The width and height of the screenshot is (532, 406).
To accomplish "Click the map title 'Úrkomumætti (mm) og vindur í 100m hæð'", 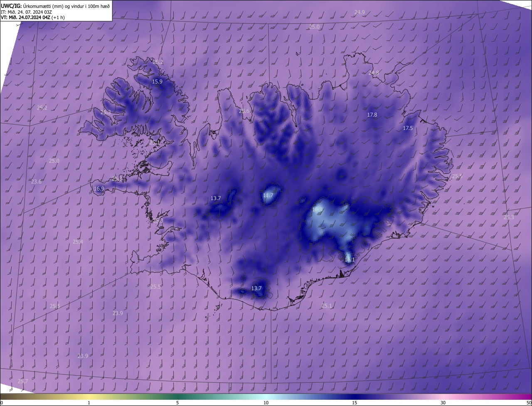I will point(66,6).
